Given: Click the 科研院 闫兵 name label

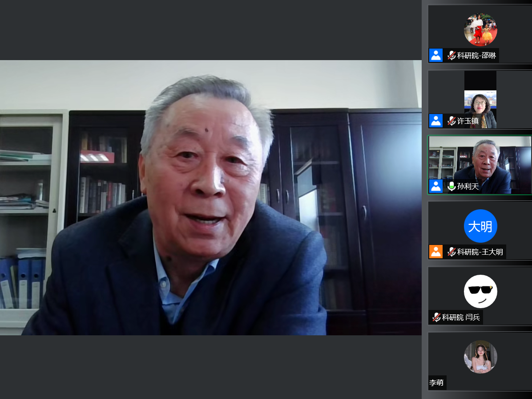Looking at the screenshot, I should pyautogui.click(x=461, y=318).
